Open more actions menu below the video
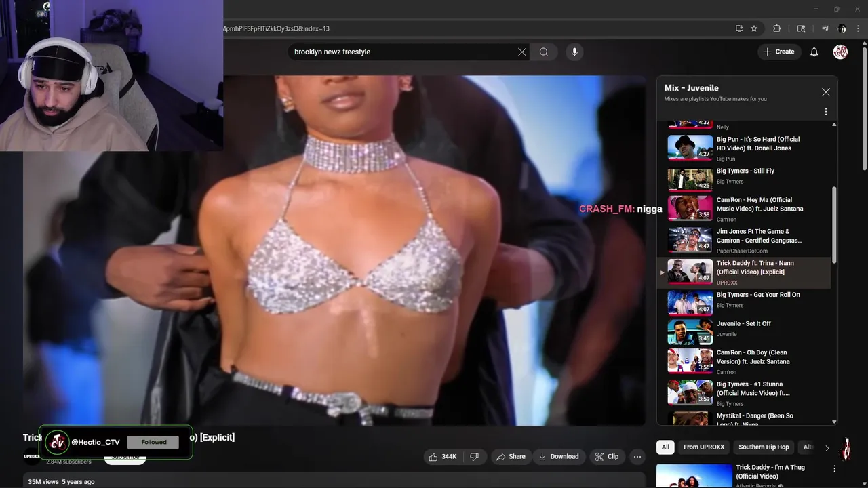868x488 pixels. [637, 457]
